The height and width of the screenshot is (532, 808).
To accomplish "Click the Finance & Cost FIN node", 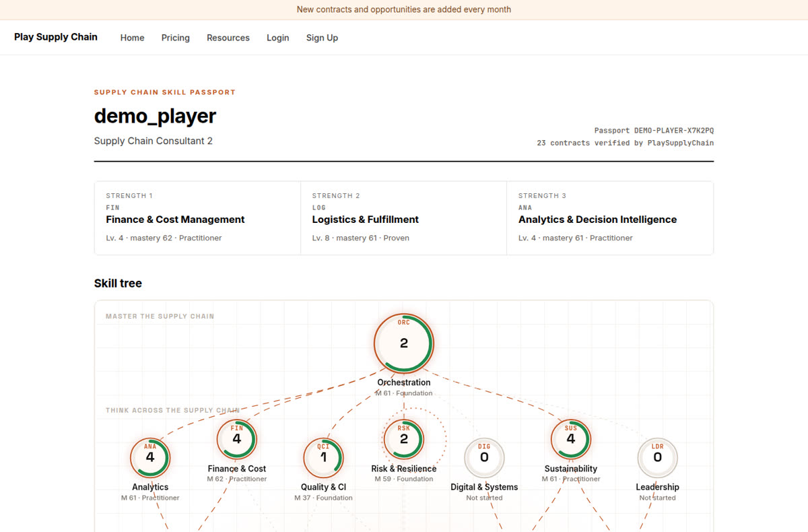I will 237,439.
